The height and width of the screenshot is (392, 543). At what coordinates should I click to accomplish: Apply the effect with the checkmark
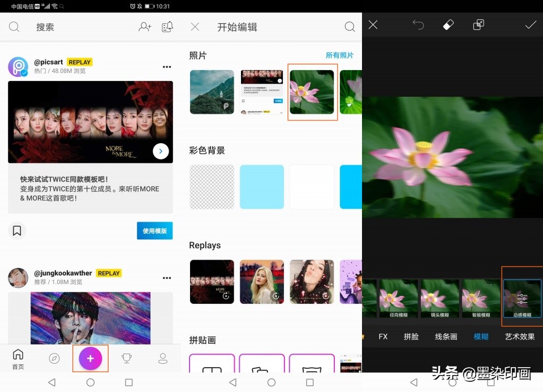click(531, 24)
